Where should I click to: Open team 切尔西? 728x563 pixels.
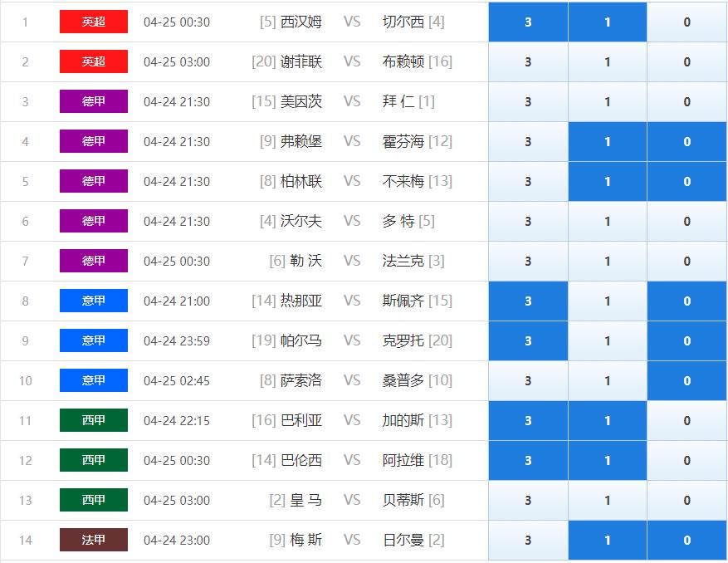click(x=403, y=22)
